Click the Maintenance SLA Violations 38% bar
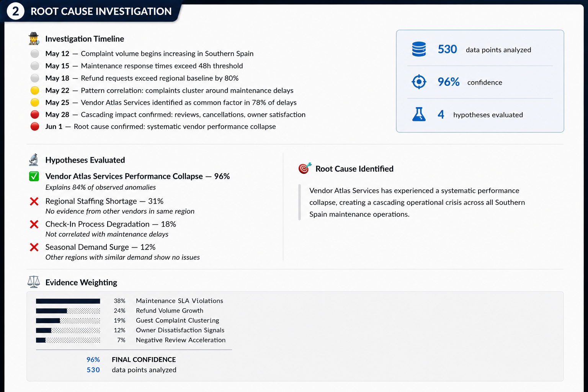Viewport: 588px width, 392px height. coord(68,301)
